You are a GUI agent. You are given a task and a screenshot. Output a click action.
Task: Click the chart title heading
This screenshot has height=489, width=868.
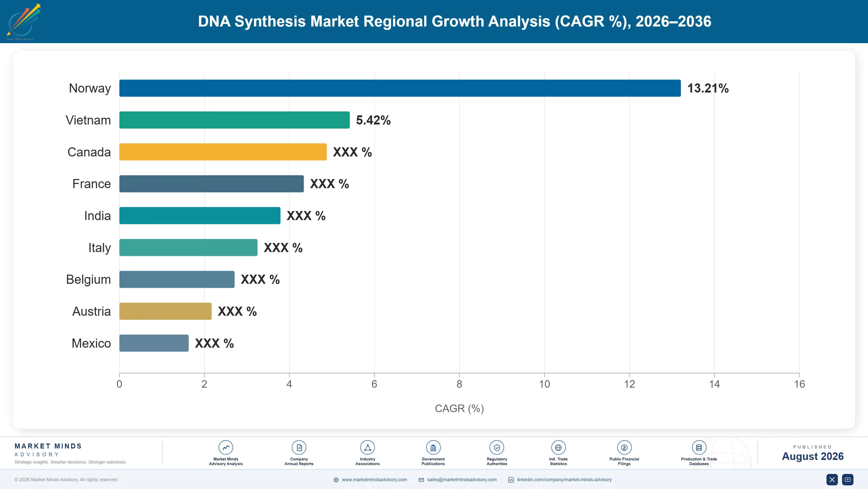(455, 21)
